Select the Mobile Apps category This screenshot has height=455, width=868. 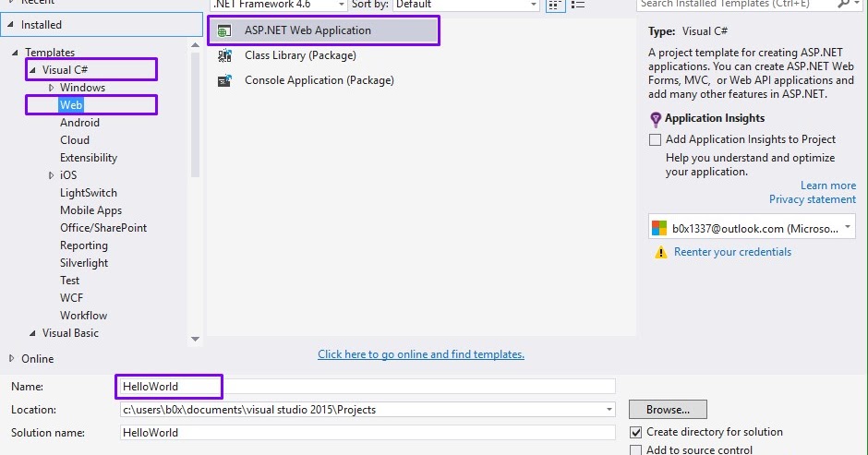[x=90, y=210]
